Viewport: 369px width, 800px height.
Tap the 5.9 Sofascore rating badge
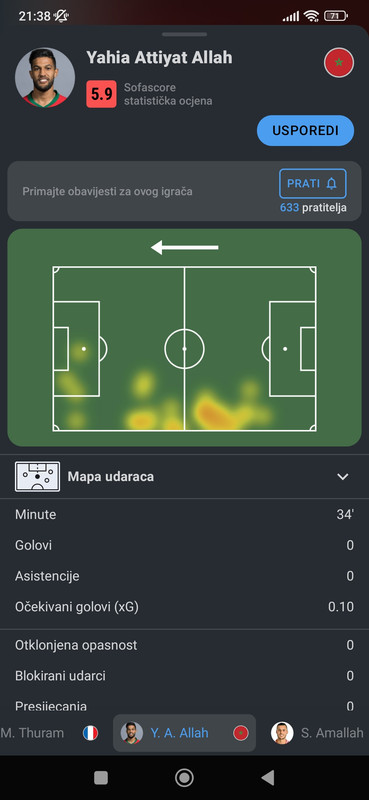[101, 94]
